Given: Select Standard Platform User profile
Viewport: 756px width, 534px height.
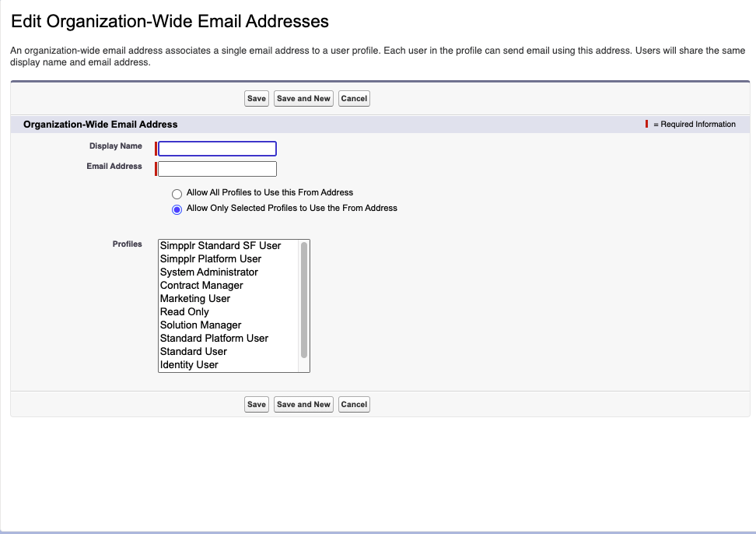Looking at the screenshot, I should 229,338.
